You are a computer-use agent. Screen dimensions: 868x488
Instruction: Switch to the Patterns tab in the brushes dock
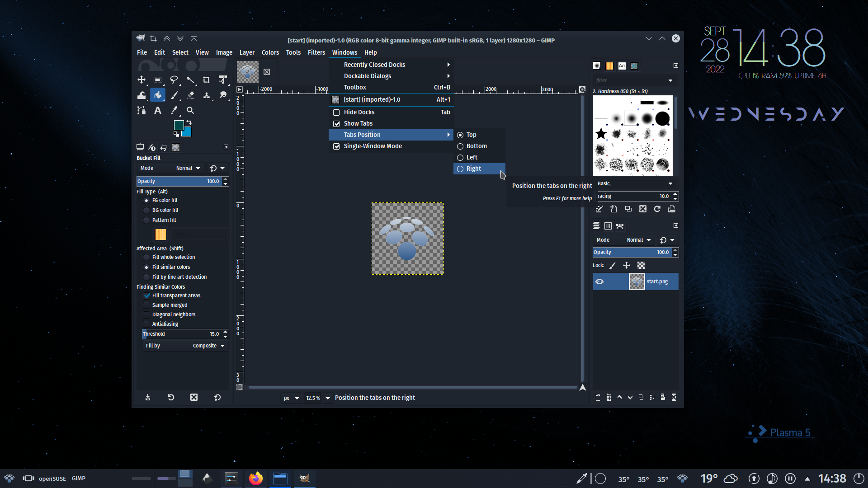tap(609, 66)
